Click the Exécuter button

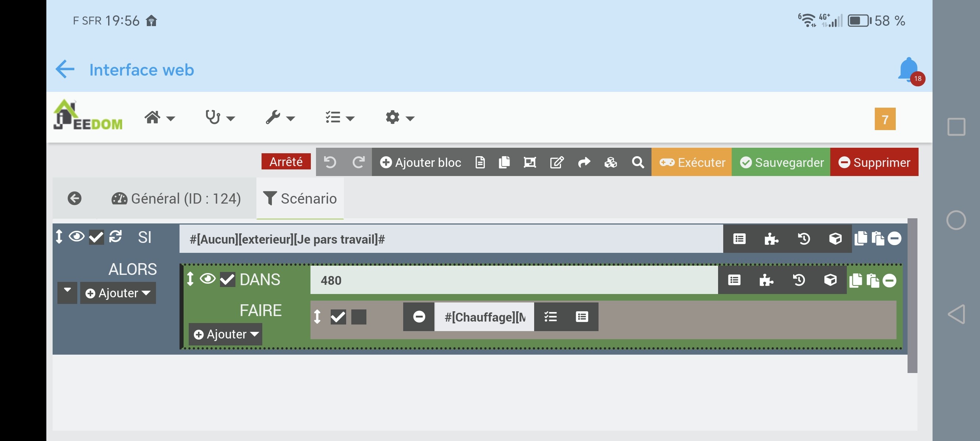click(x=691, y=162)
